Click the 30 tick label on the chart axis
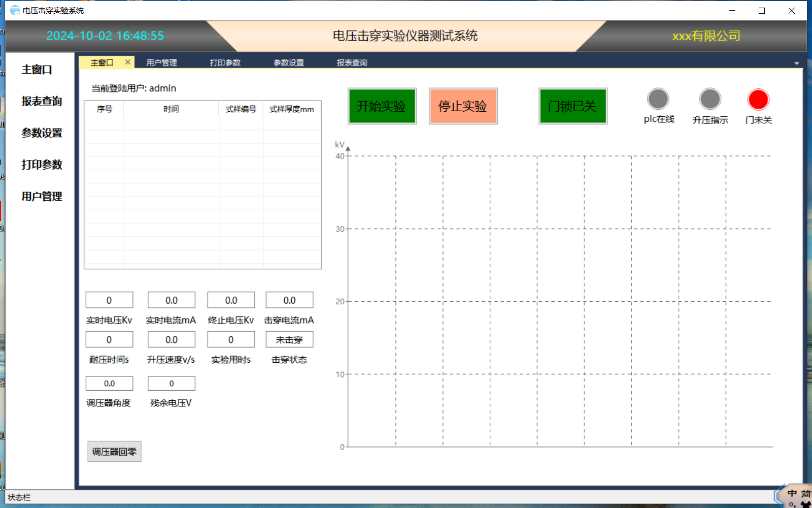Viewport: 812px width, 508px height. (x=340, y=229)
